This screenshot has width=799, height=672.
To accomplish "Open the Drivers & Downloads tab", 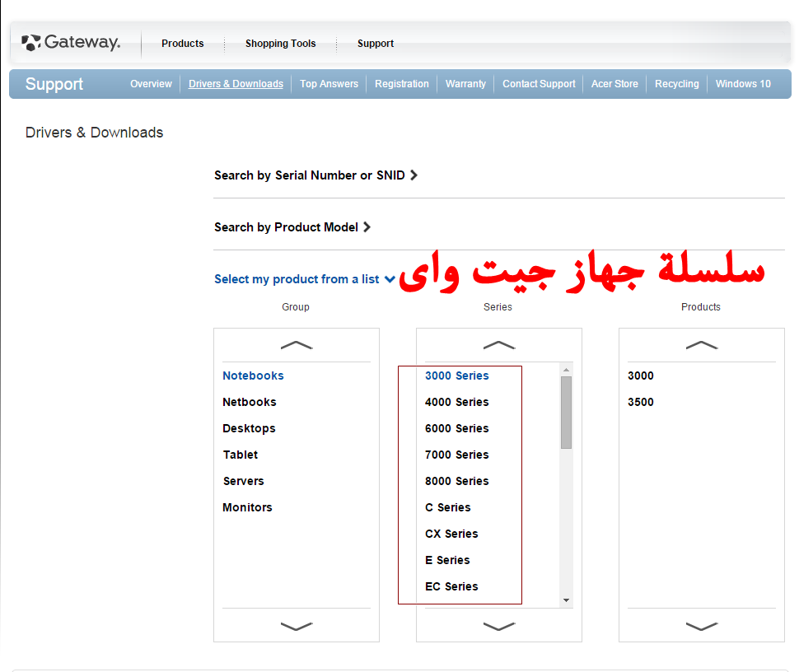I will pyautogui.click(x=236, y=83).
